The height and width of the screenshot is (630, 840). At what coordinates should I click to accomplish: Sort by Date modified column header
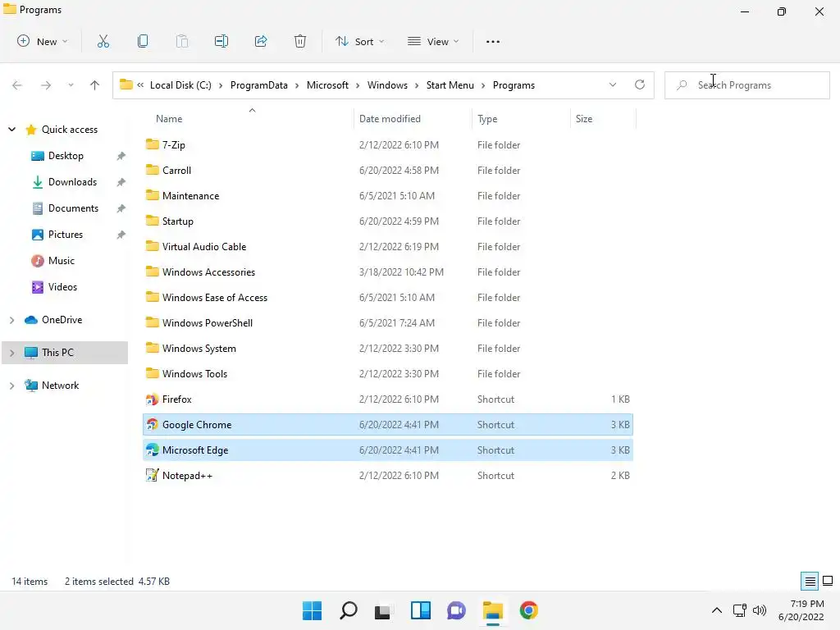point(413,118)
